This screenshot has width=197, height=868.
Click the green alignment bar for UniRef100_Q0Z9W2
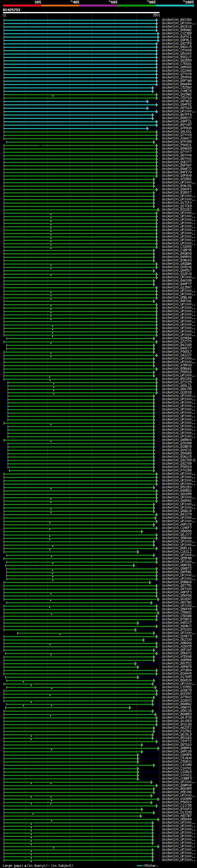(x=80, y=95)
